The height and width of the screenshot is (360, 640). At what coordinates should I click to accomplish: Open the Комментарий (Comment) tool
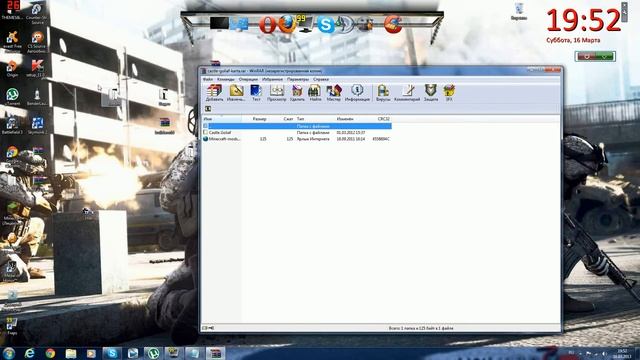pos(407,93)
